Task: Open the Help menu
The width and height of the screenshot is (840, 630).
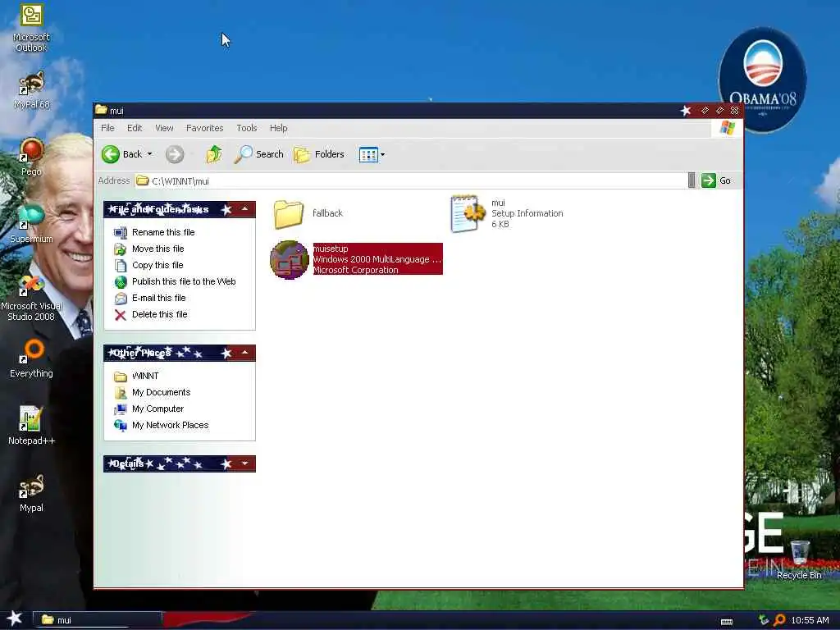Action: (279, 128)
